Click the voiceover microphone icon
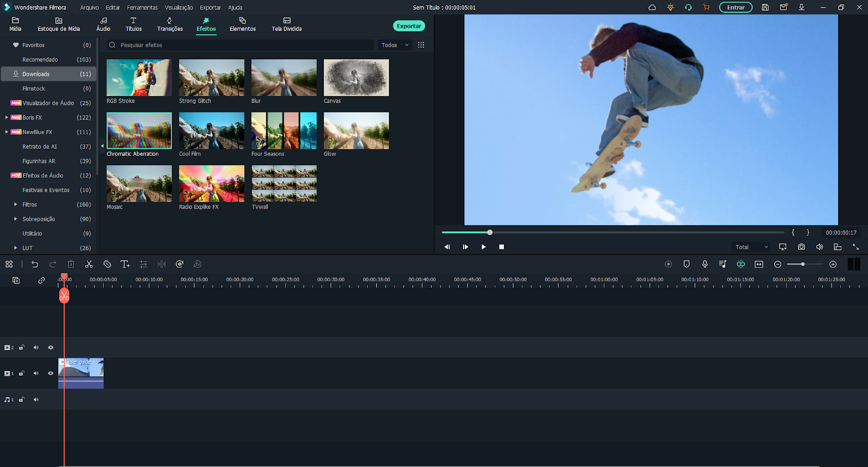868x467 pixels. (x=705, y=264)
